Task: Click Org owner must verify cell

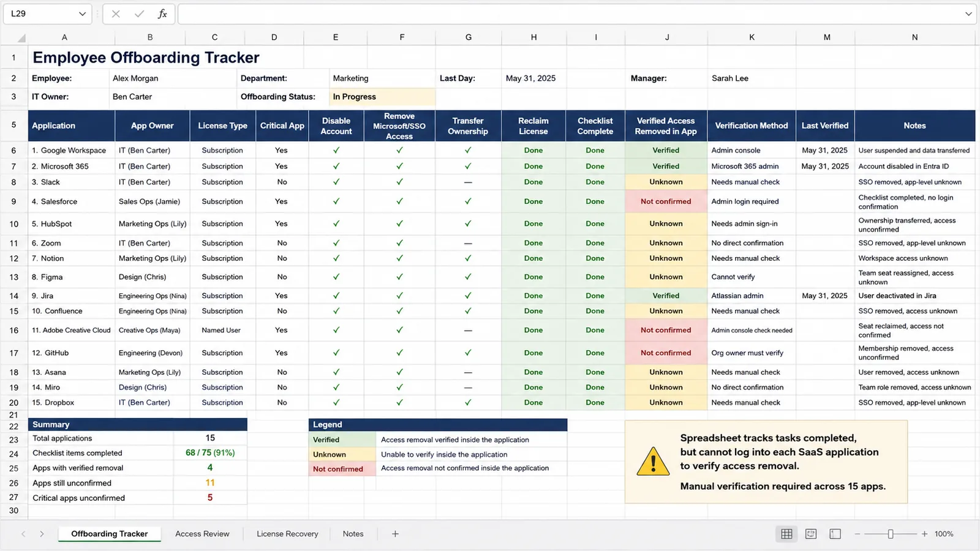Action: [x=752, y=353]
